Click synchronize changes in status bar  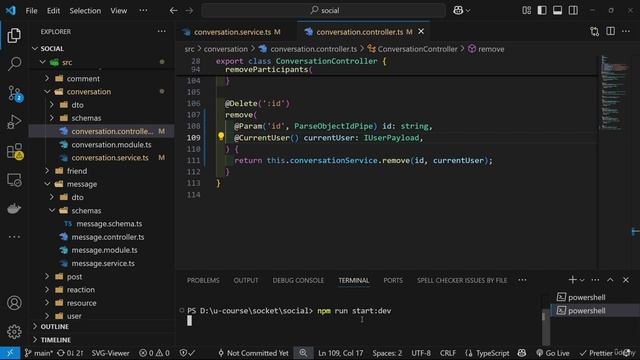pos(70,353)
